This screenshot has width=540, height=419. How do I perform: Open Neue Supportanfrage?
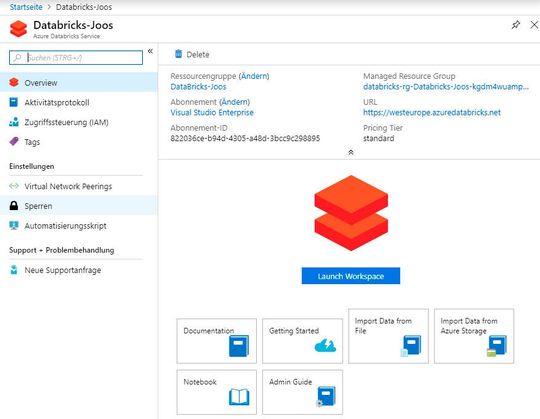coord(79,270)
